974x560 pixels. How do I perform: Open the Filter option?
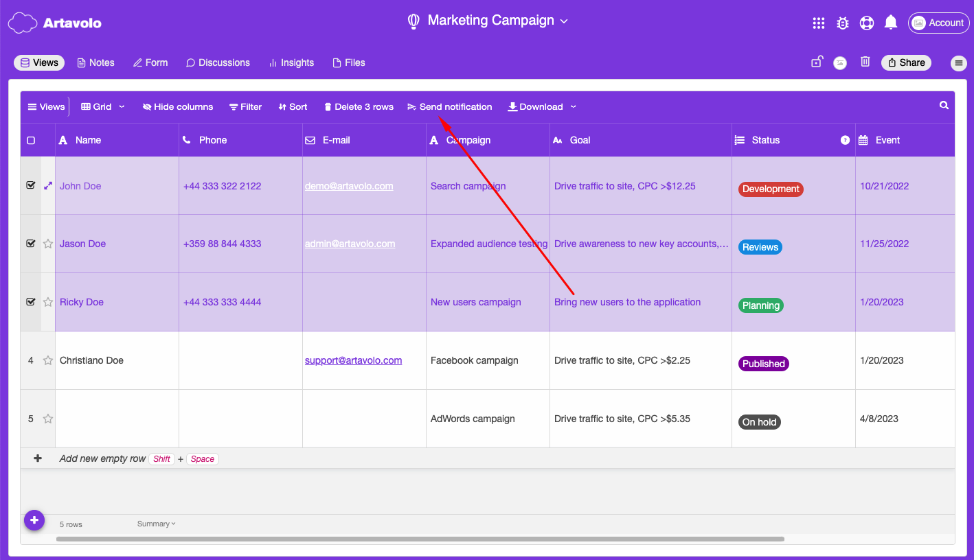(245, 106)
